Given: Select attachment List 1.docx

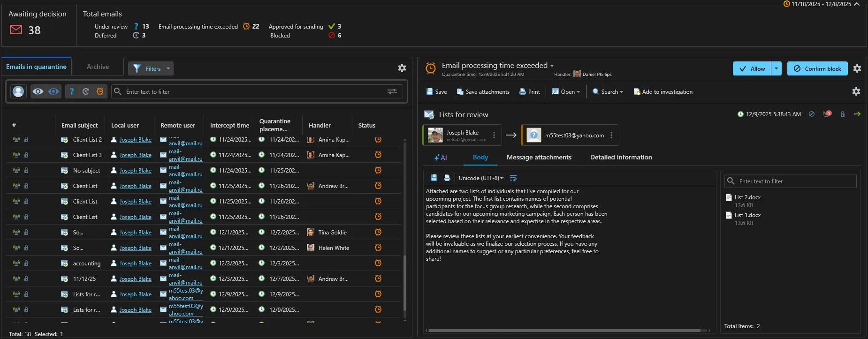Looking at the screenshot, I should pyautogui.click(x=747, y=215).
